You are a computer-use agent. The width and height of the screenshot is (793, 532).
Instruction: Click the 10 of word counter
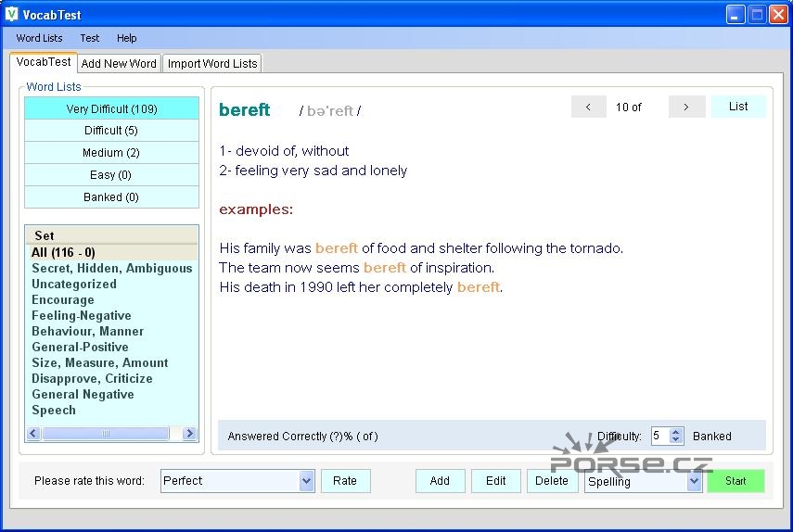(628, 108)
